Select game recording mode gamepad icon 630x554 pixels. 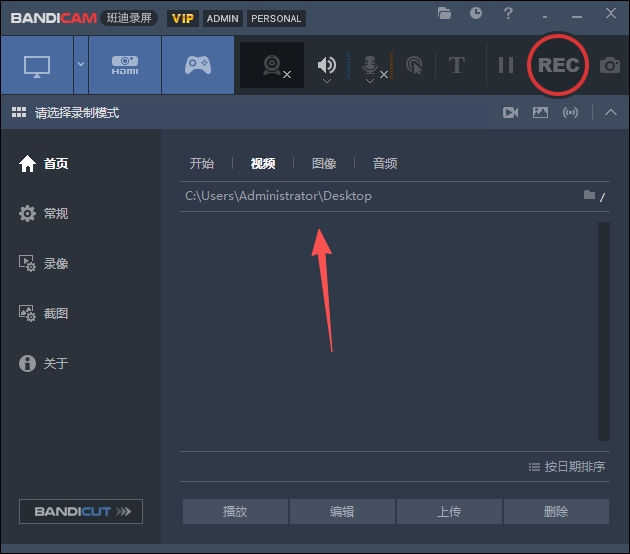coord(198,65)
